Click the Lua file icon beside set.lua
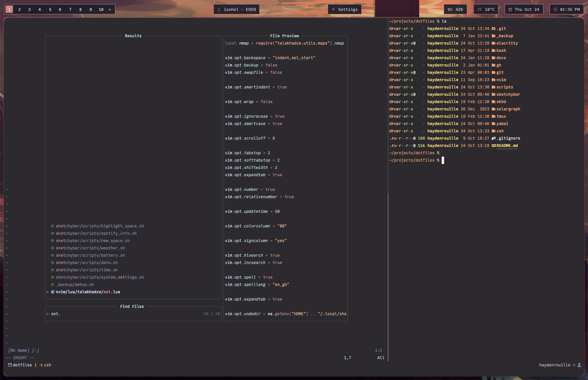The height and width of the screenshot is (380, 588). point(53,292)
